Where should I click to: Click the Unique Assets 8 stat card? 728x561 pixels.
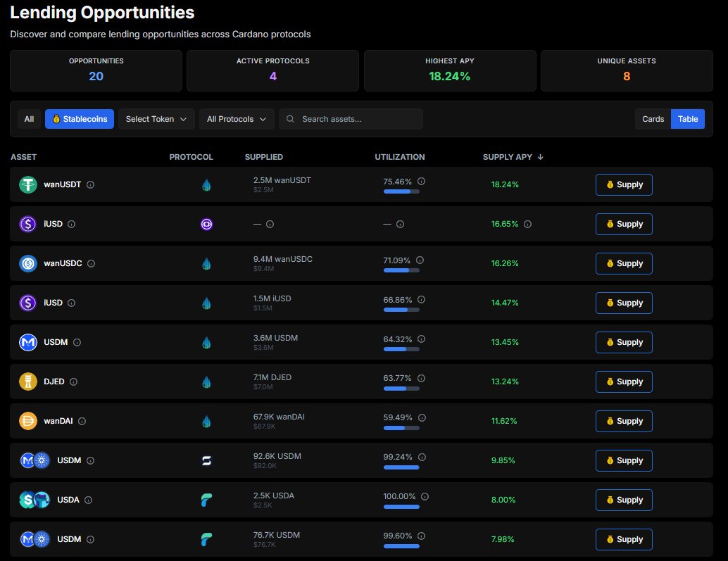click(x=627, y=70)
